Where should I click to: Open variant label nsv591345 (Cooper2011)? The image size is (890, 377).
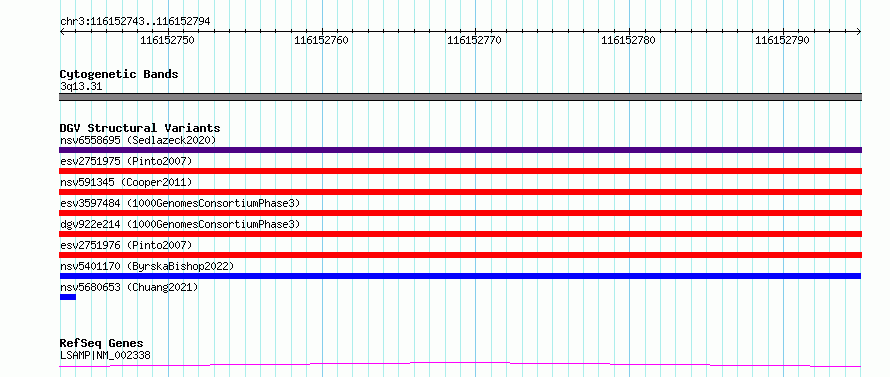pyautogui.click(x=126, y=182)
